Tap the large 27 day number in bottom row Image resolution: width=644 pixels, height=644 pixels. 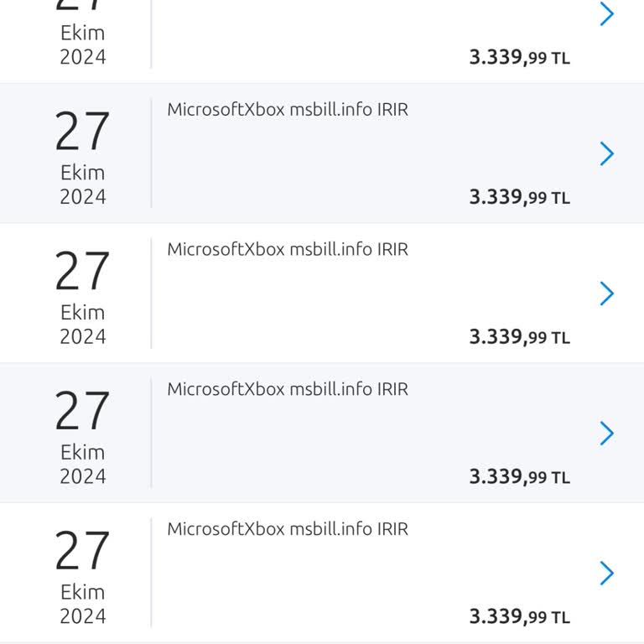(82, 551)
